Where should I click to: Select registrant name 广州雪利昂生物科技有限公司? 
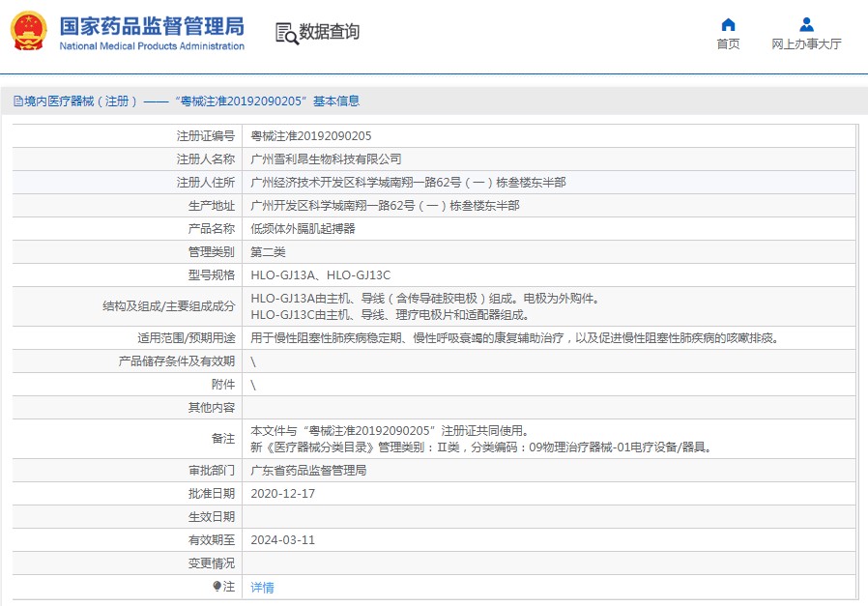click(326, 159)
